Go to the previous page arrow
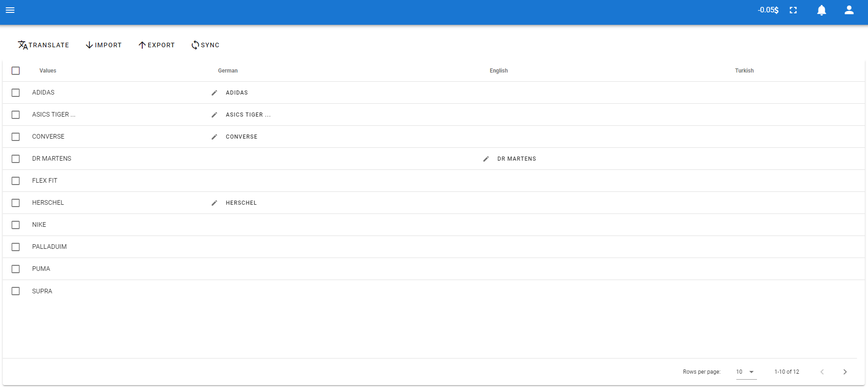The image size is (868, 387). pos(822,372)
